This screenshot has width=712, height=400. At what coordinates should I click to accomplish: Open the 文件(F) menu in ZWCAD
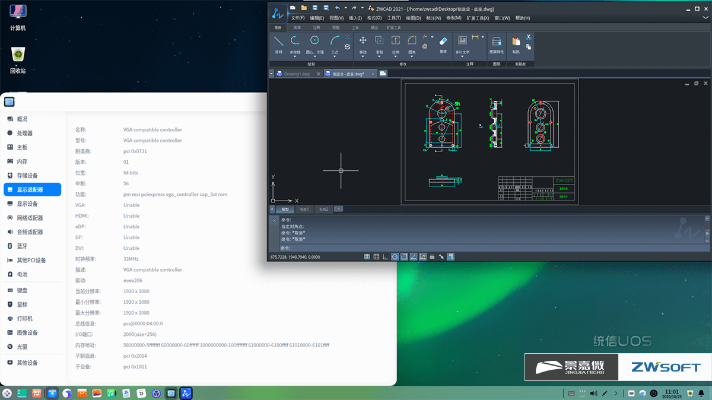[298, 18]
